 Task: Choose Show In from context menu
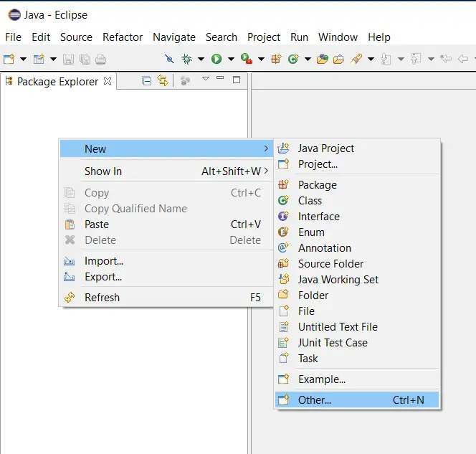click(x=166, y=171)
